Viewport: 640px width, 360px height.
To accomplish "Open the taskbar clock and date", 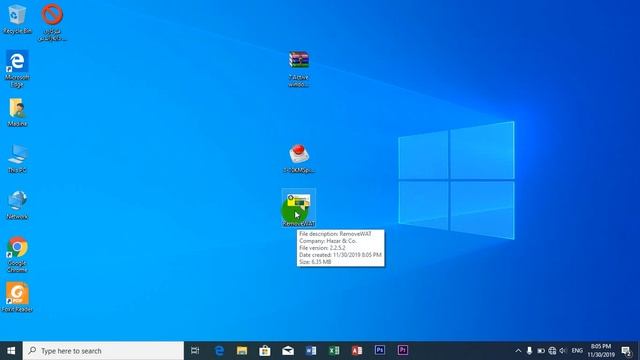I will [x=601, y=351].
